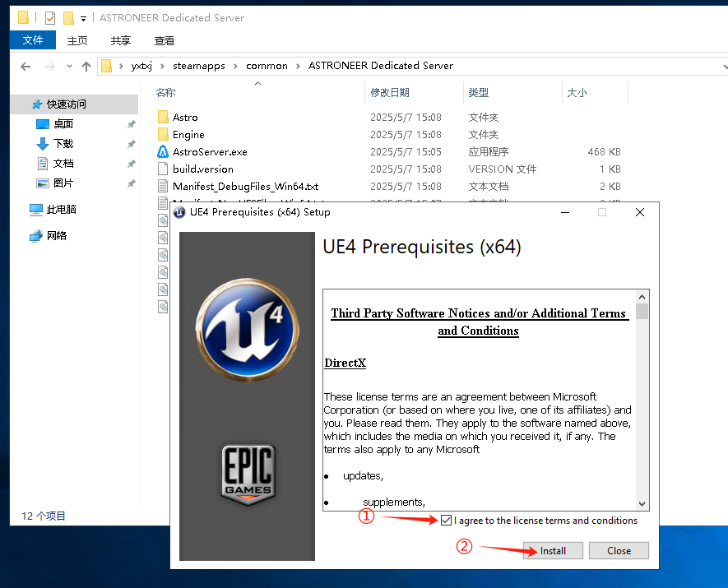This screenshot has height=588, width=728.
Task: Open the 文件 file menu tab
Action: [33, 40]
